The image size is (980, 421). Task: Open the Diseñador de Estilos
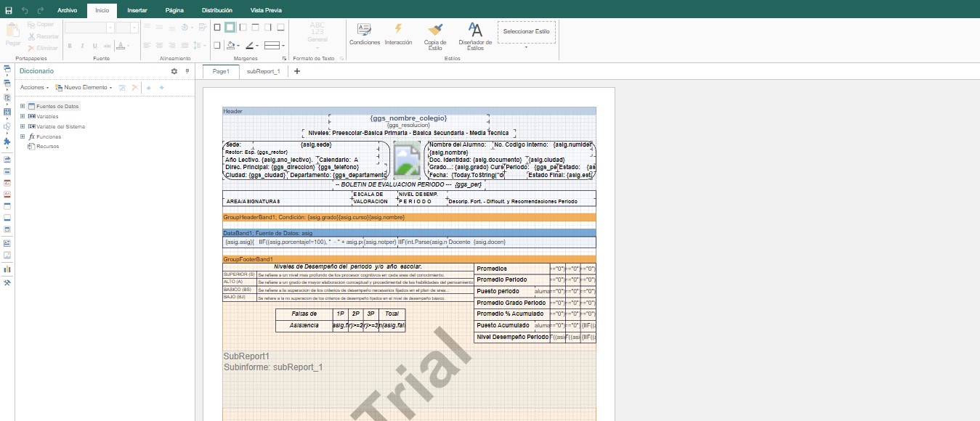[x=475, y=30]
